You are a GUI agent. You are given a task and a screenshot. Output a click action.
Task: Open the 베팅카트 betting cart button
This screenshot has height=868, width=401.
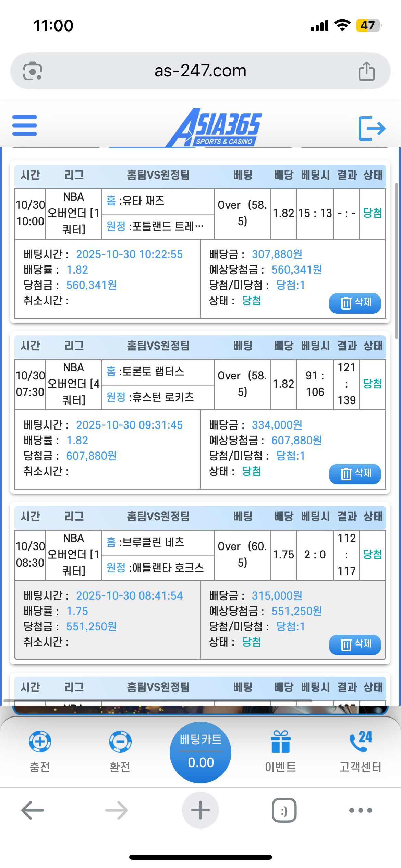tap(200, 752)
